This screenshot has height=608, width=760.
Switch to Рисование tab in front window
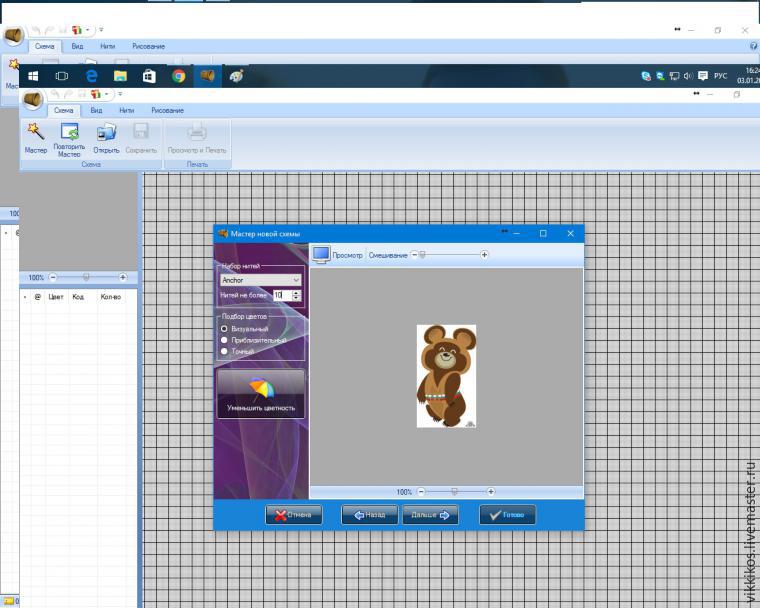(167, 111)
